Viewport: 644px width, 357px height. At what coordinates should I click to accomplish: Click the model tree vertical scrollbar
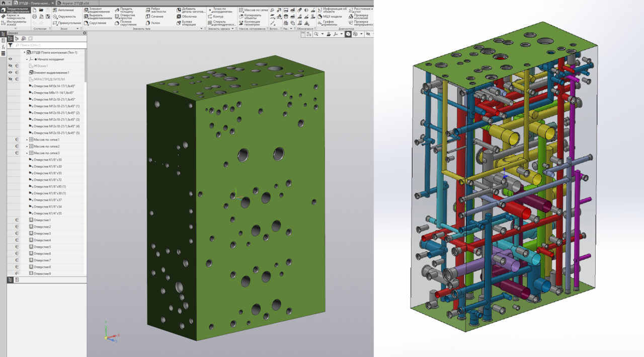[85, 65]
